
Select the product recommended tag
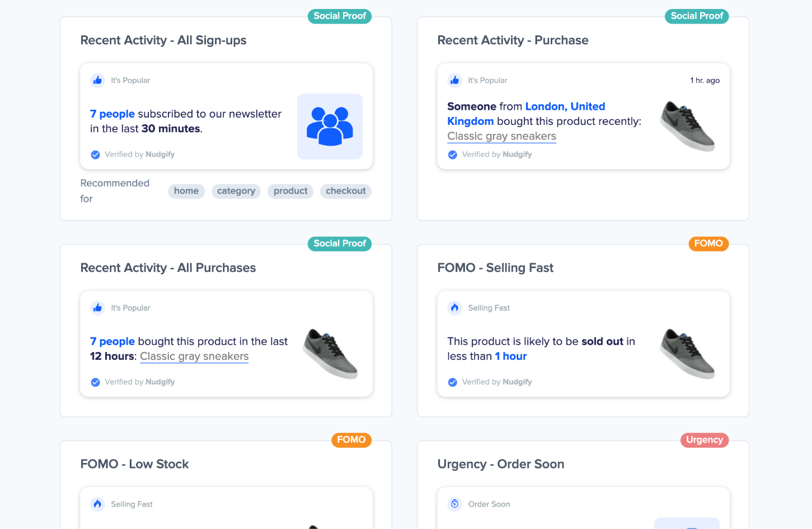coord(290,191)
